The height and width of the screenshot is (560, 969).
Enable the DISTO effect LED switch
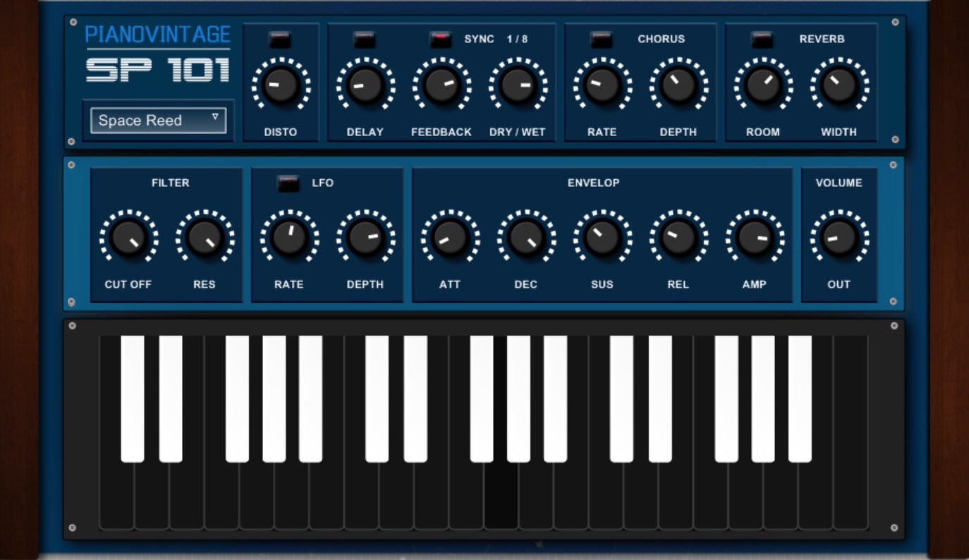click(281, 40)
